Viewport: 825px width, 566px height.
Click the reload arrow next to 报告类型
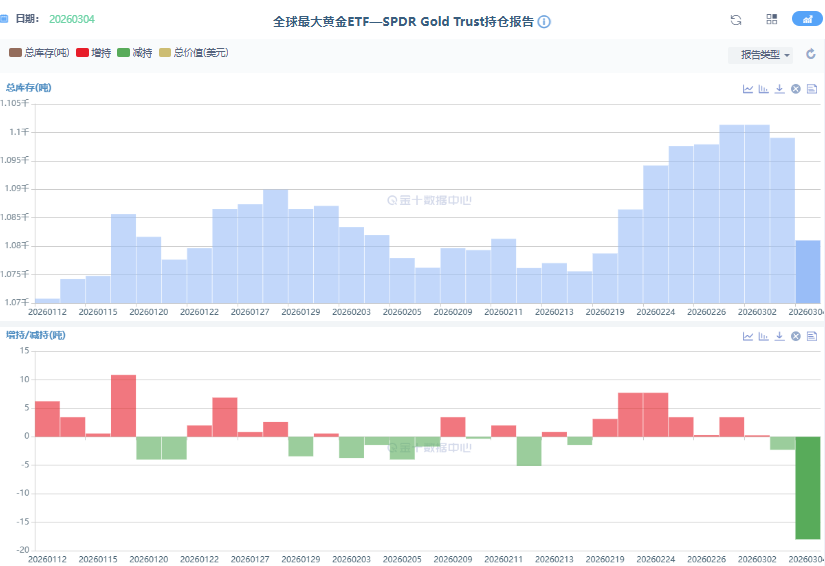[x=811, y=55]
